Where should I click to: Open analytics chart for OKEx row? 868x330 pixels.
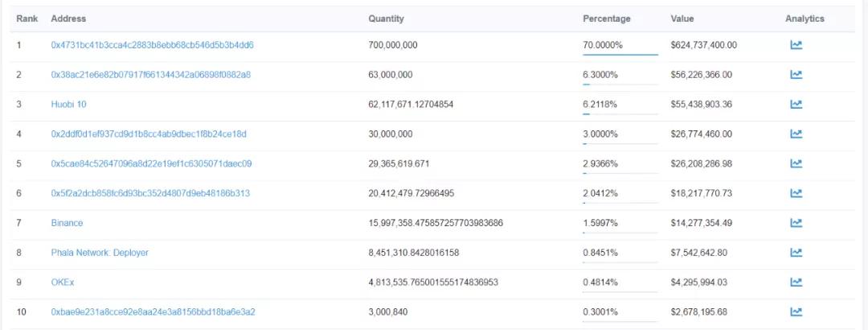coord(796,283)
